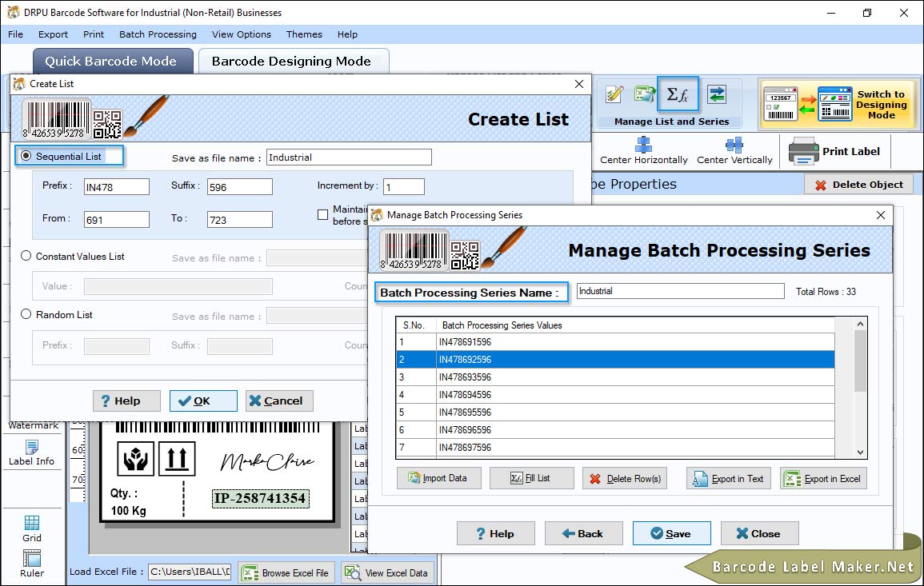The image size is (924, 586).
Task: Click Browse Excel File button
Action: click(x=286, y=573)
